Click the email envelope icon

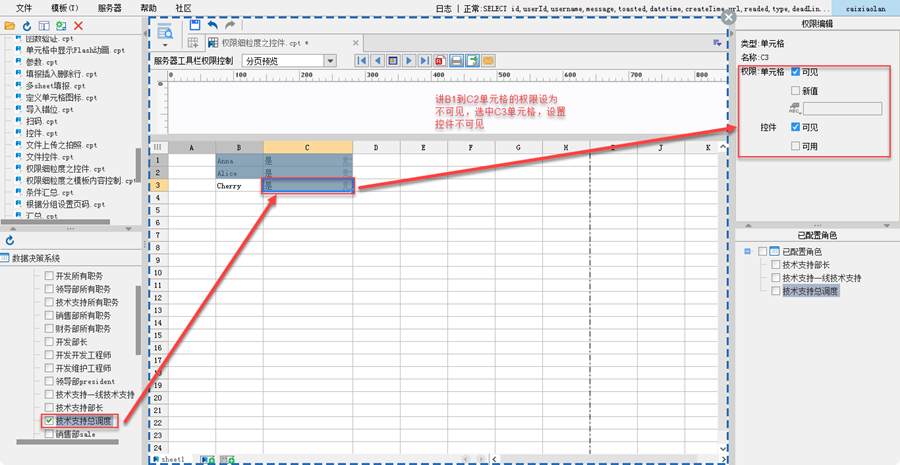point(488,61)
